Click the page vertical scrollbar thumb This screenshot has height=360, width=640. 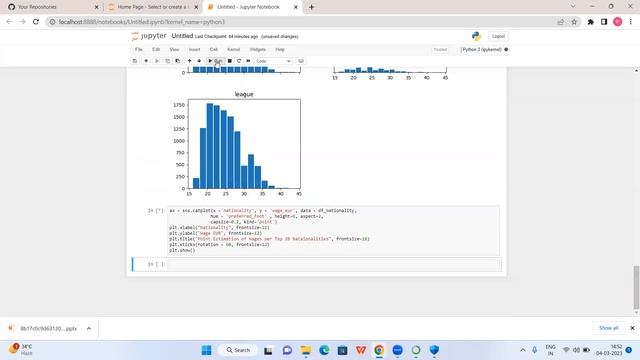636,287
